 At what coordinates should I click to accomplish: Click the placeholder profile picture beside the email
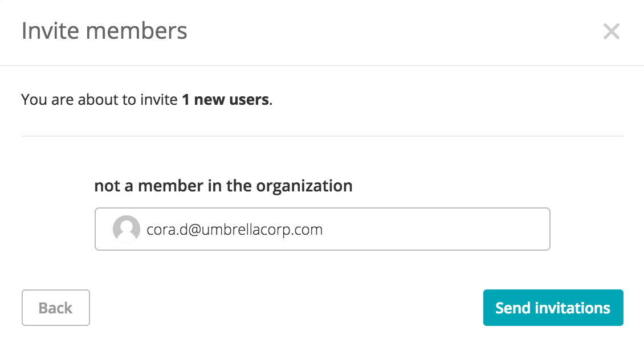point(127,229)
